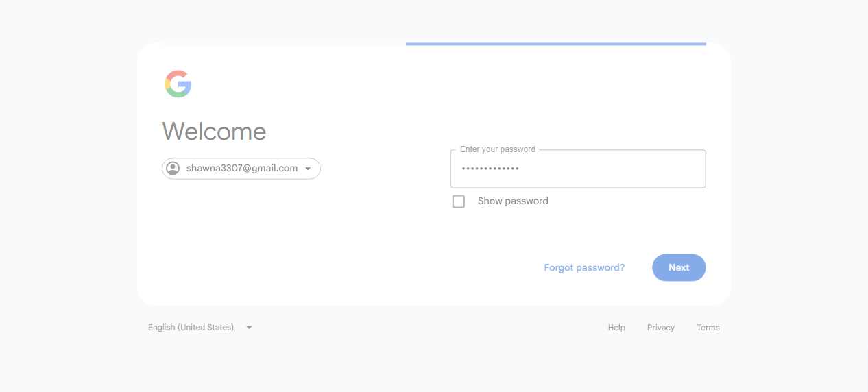Click the masked password dots
Viewport: 868px width, 392px height.
490,169
